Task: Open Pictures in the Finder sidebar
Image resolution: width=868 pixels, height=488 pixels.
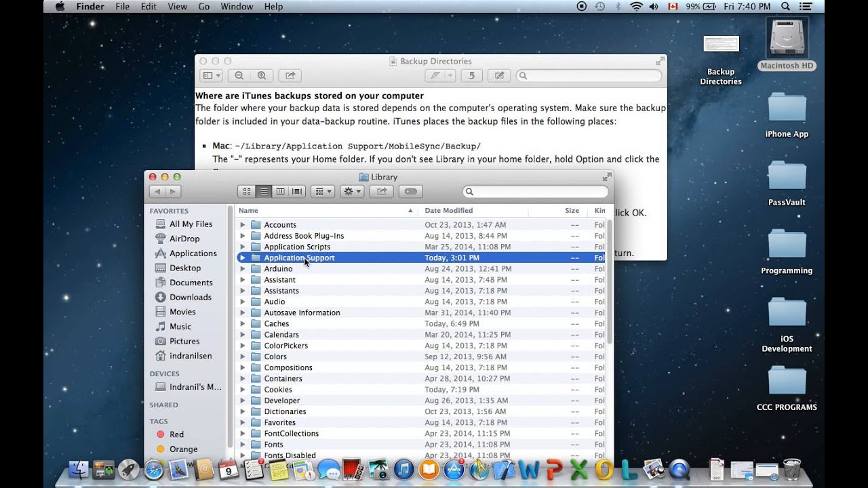Action: 184,341
